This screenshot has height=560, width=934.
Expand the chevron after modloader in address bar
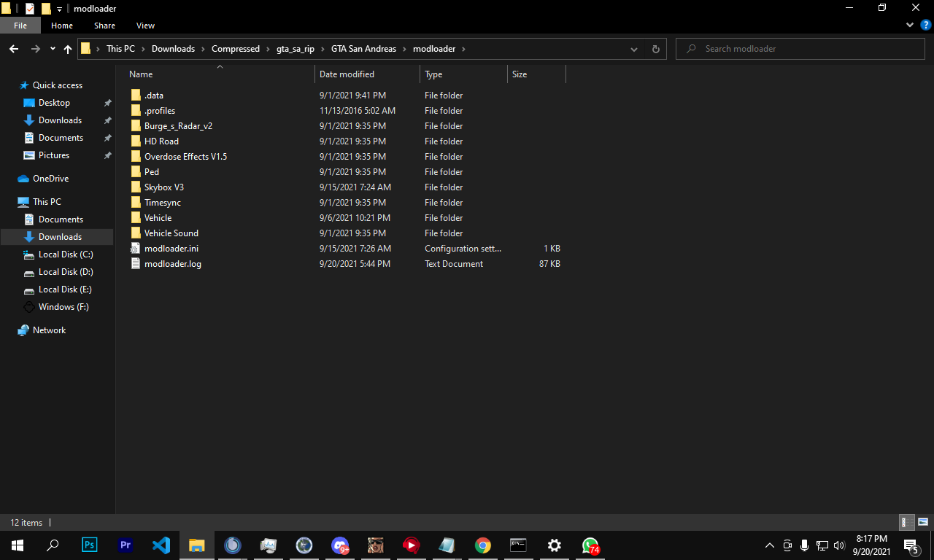[x=463, y=49]
